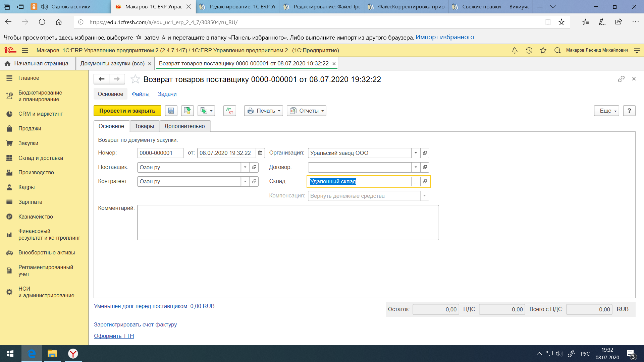Open Бюджетирование и планирование section
The height and width of the screenshot is (362, 644).
pos(40,96)
